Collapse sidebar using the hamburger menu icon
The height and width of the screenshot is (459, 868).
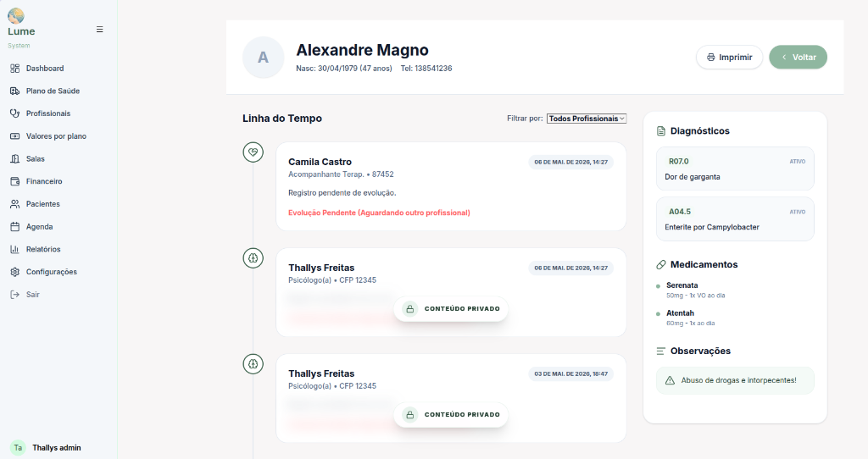[x=100, y=30]
